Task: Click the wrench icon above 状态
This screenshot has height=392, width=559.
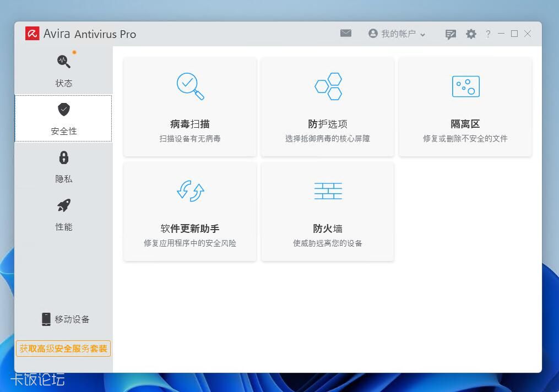Action: tap(63, 62)
